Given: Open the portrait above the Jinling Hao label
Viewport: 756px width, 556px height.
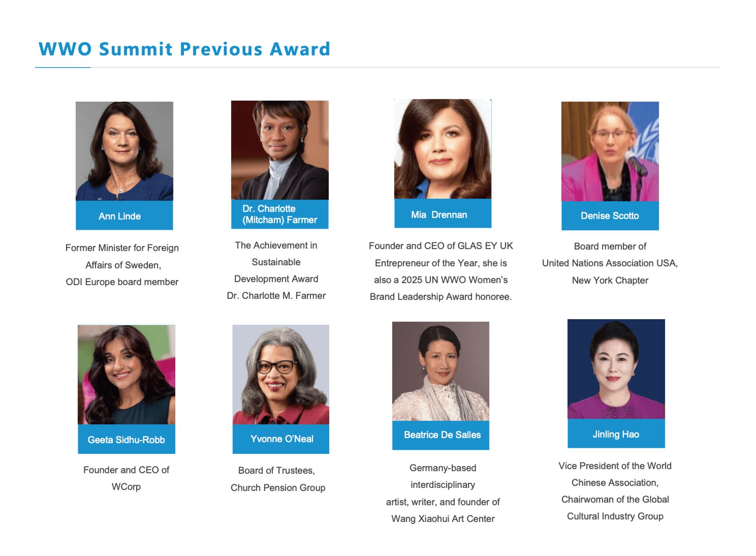Looking at the screenshot, I should pyautogui.click(x=616, y=369).
